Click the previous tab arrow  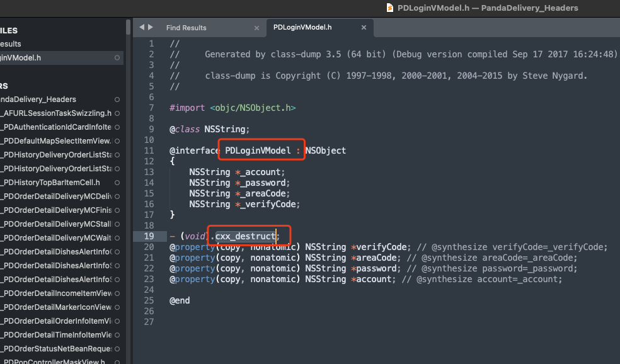coord(142,27)
